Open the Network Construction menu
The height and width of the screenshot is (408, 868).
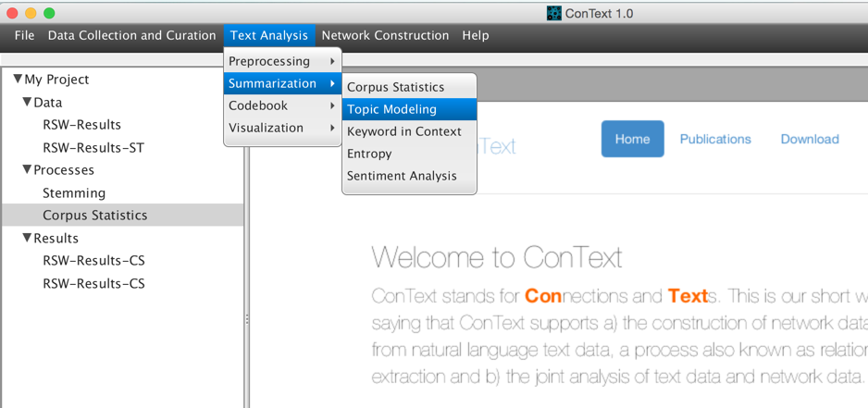385,35
